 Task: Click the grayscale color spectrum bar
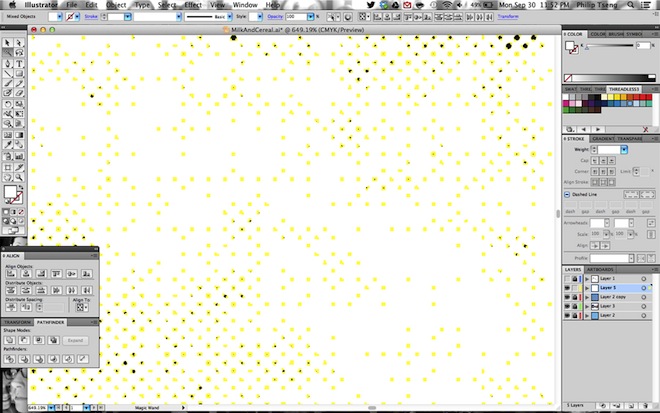click(610, 78)
